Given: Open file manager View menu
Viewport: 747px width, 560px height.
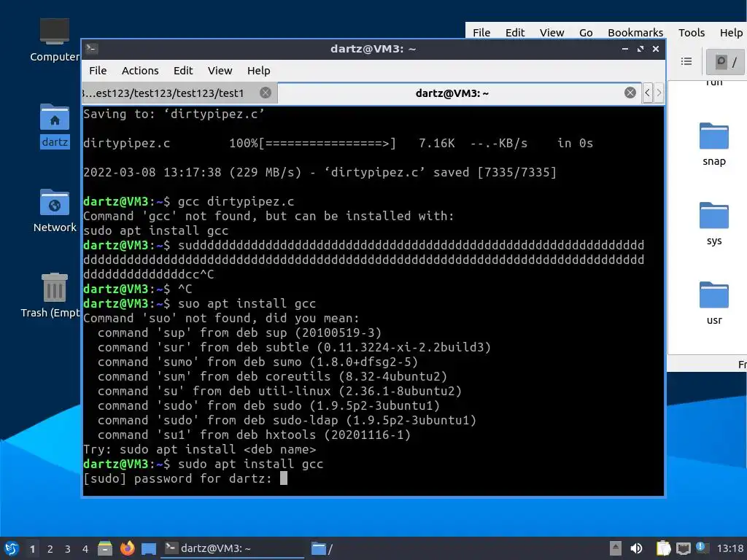Looking at the screenshot, I should pyautogui.click(x=551, y=32).
